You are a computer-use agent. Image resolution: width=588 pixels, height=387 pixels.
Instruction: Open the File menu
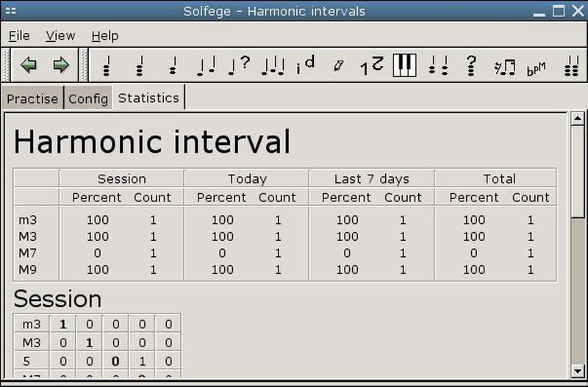(x=19, y=35)
